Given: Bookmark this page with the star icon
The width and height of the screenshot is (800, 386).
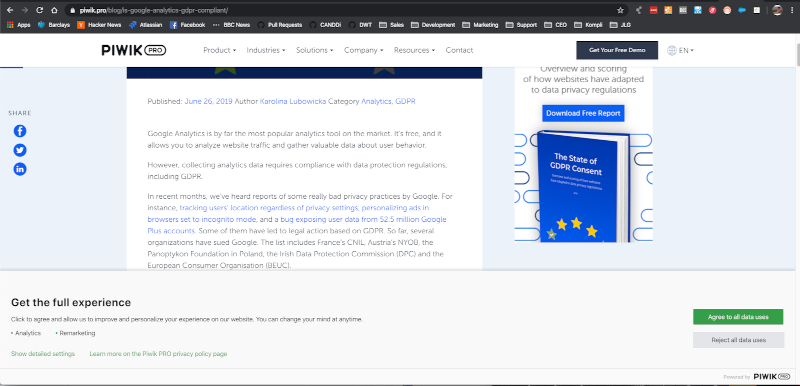Looking at the screenshot, I should pyautogui.click(x=620, y=10).
